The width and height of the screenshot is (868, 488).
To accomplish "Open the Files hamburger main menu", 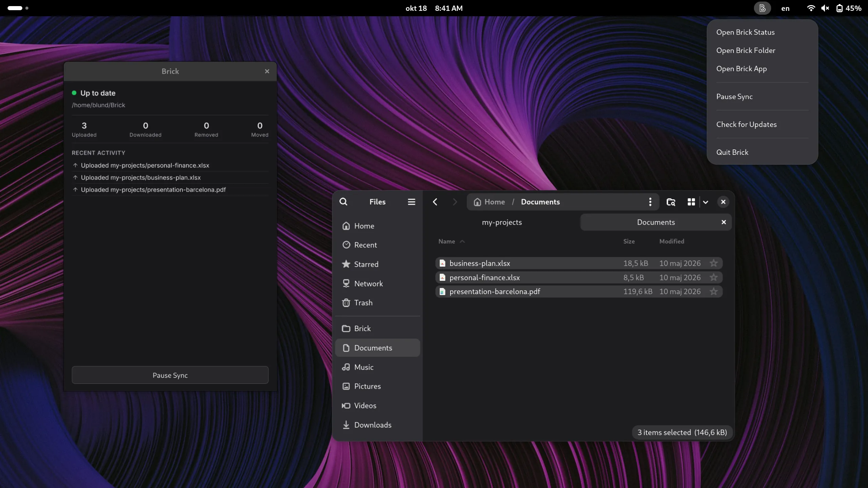I will click(411, 202).
